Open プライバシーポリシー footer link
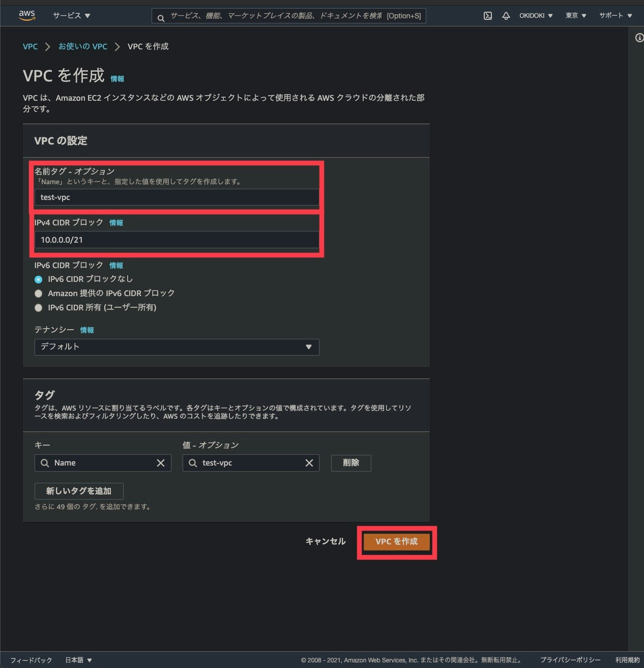Screen dimensions: 644x668 pyautogui.click(x=570, y=660)
